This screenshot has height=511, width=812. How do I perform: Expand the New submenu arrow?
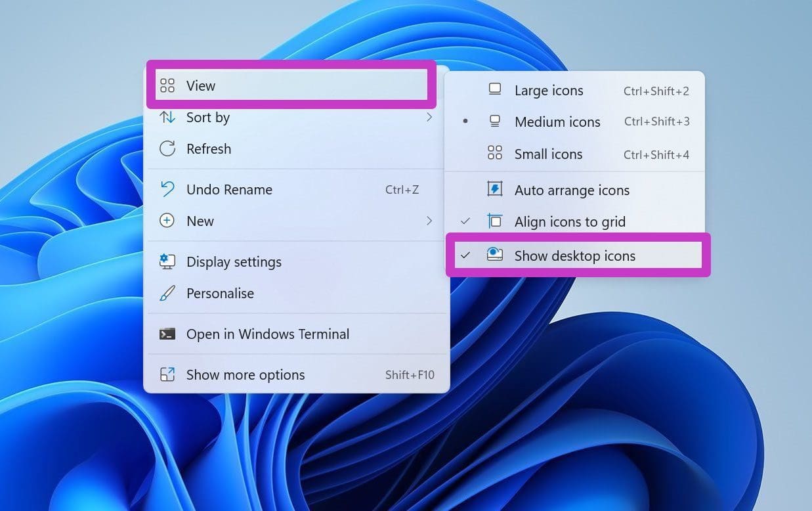pyautogui.click(x=429, y=221)
